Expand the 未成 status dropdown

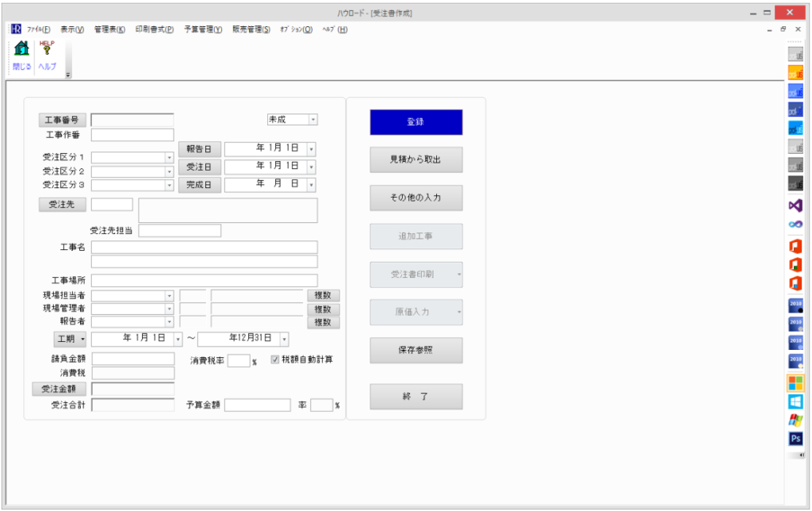312,120
